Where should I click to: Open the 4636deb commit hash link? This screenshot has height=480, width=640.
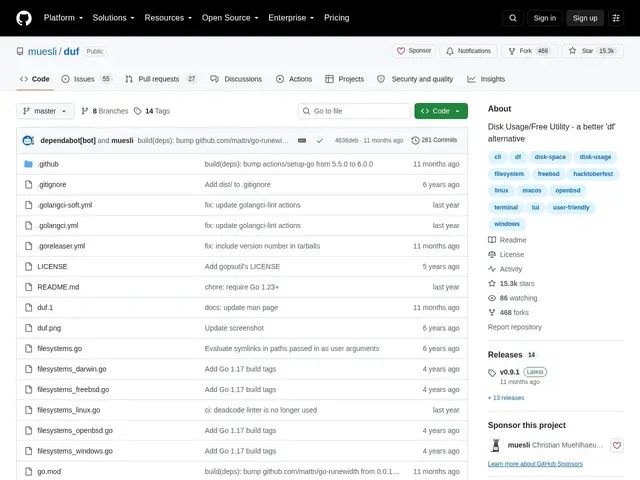(x=346, y=140)
